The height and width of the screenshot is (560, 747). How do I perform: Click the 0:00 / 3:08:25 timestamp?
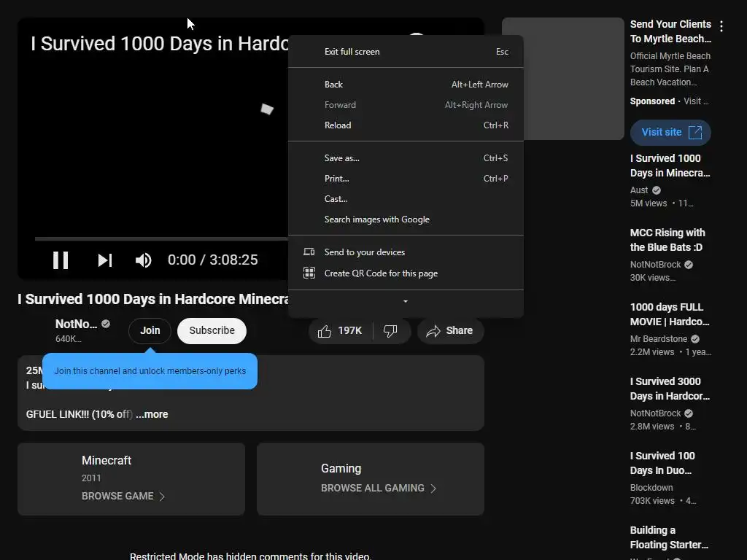click(212, 260)
